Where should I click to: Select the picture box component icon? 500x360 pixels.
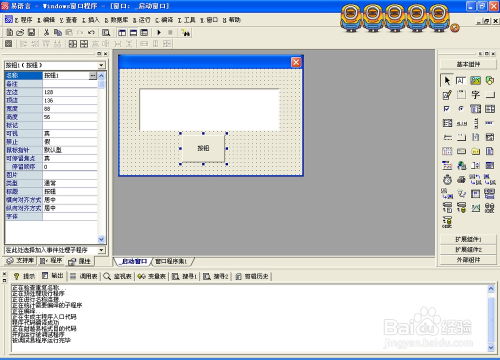(476, 80)
